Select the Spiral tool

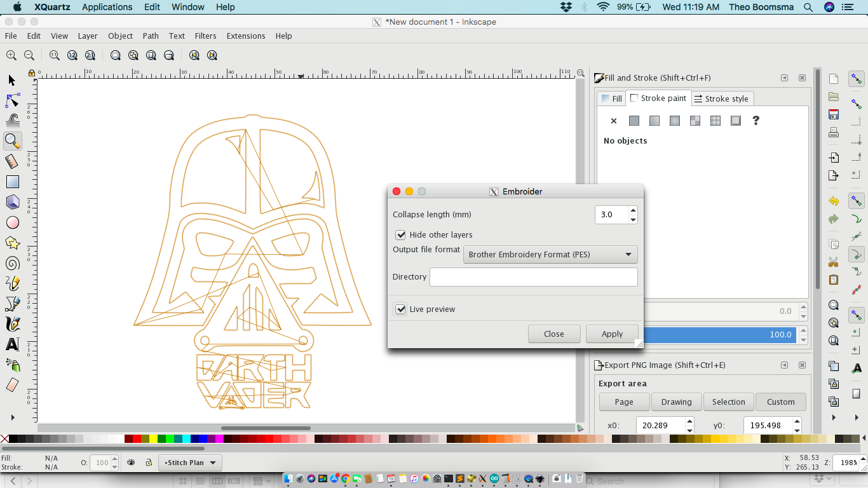(x=12, y=263)
